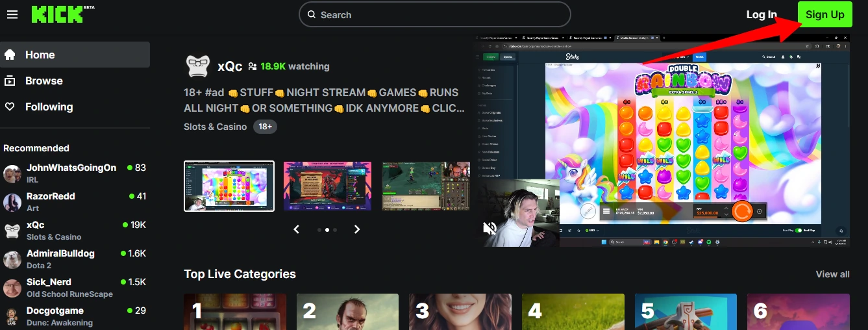Go to the next featured stream with the right arrow

[x=356, y=229]
